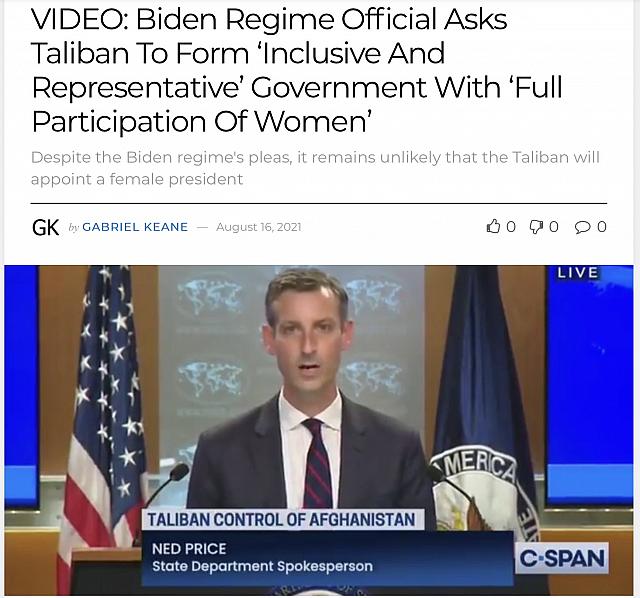Click the August 16, 2021 publish date
The height and width of the screenshot is (598, 640).
(x=259, y=227)
